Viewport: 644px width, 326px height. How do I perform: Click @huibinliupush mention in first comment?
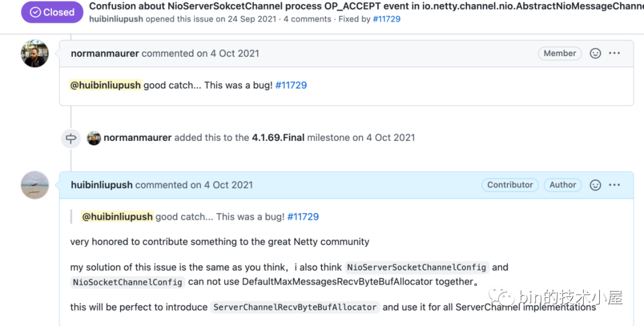click(x=106, y=85)
